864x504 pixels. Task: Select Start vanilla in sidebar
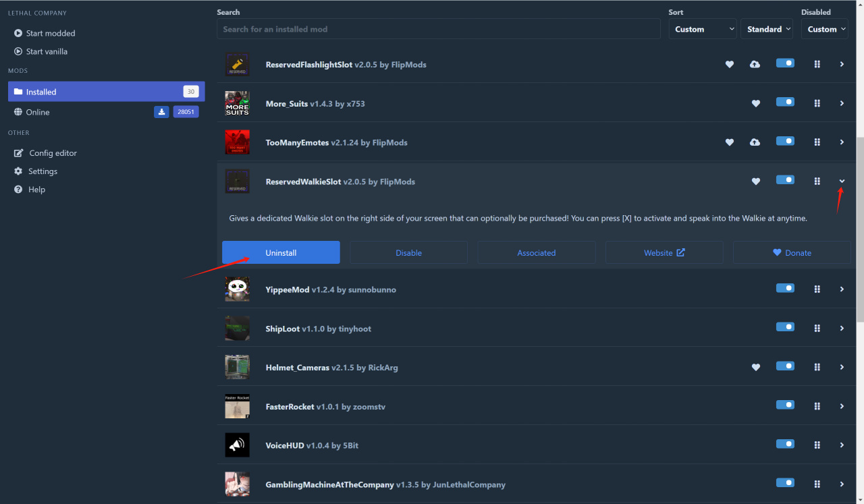(x=40, y=51)
